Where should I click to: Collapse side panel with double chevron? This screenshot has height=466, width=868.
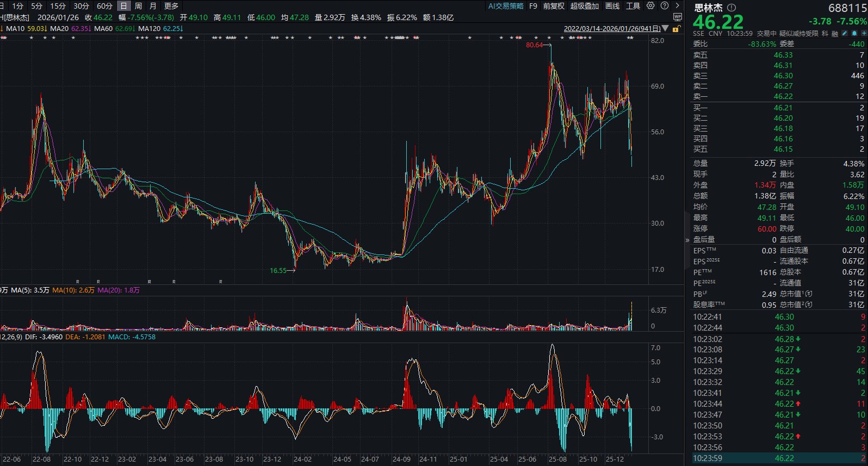pos(687,240)
